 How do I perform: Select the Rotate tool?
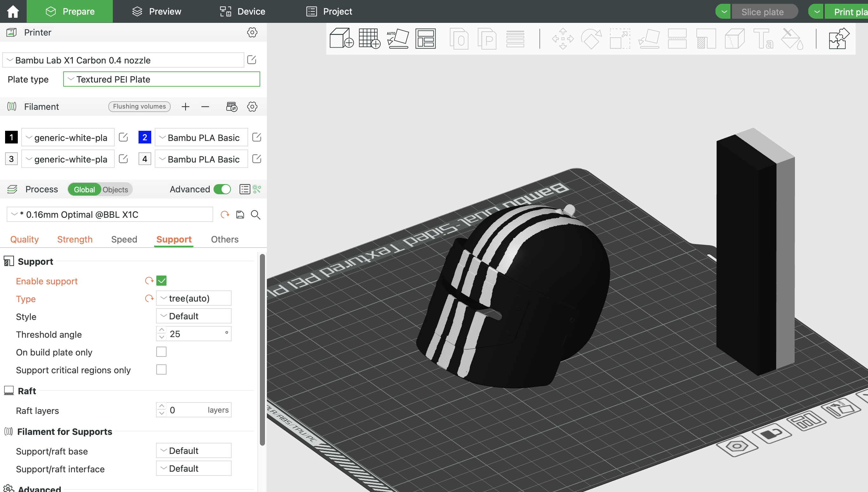[x=591, y=38]
